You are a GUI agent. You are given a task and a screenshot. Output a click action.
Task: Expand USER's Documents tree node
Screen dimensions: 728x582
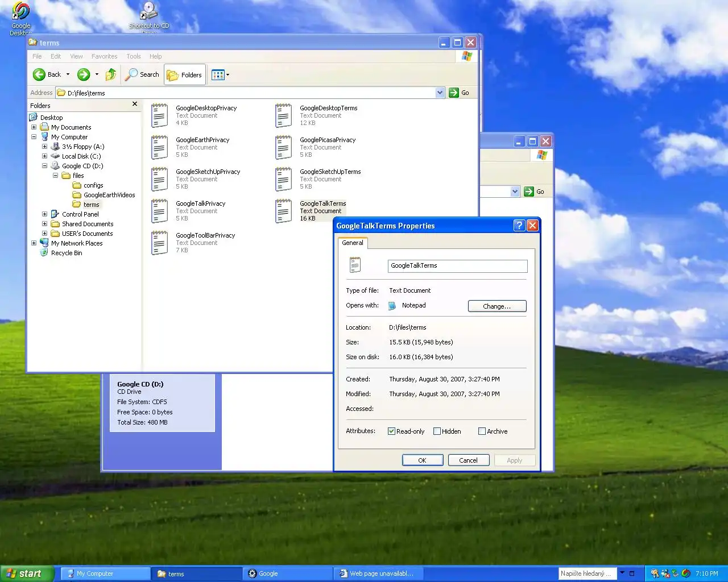pos(44,234)
